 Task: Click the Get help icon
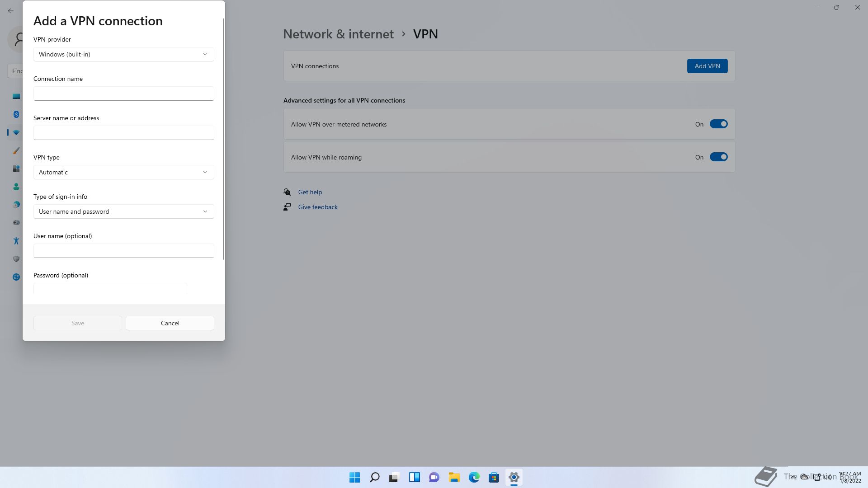287,192
